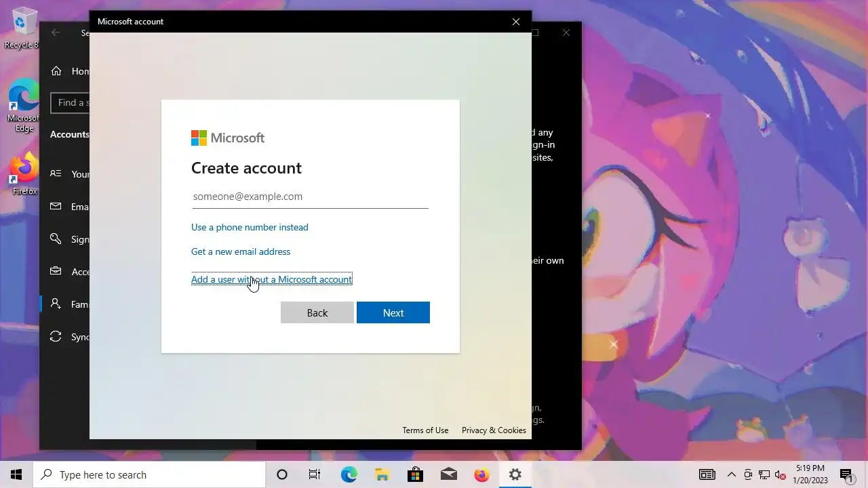
Task: Open Terms of Use link
Action: [425, 430]
